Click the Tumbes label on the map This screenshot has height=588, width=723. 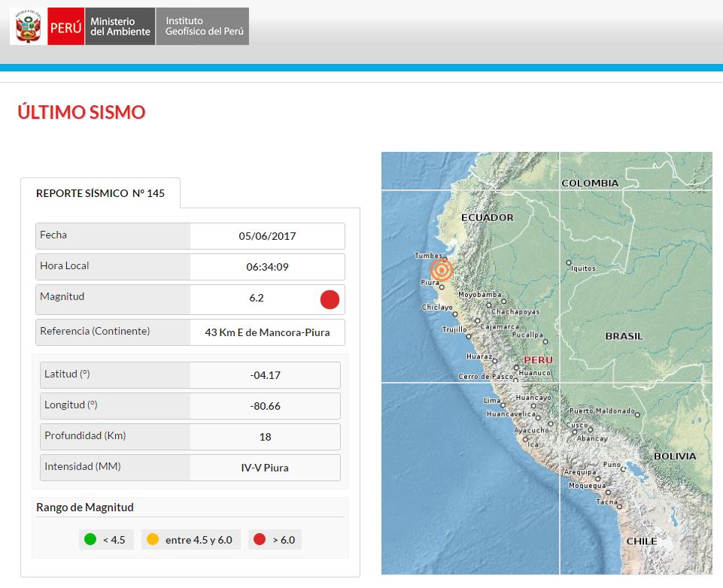point(428,256)
